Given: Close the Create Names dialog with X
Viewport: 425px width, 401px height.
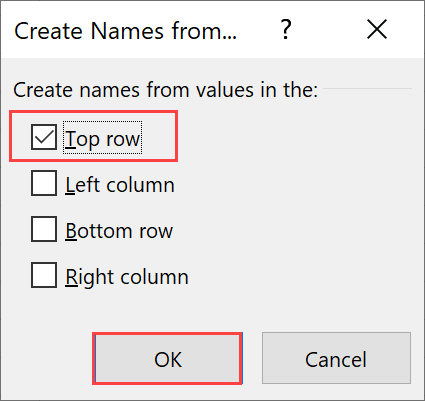Looking at the screenshot, I should click(x=377, y=29).
